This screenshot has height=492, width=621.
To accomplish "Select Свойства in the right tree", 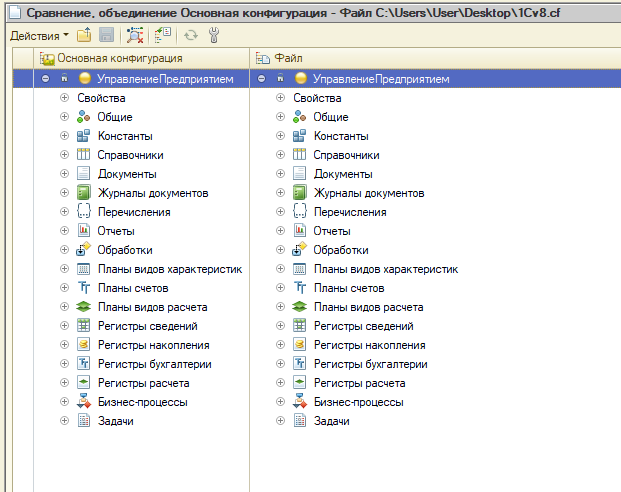I will 317,98.
